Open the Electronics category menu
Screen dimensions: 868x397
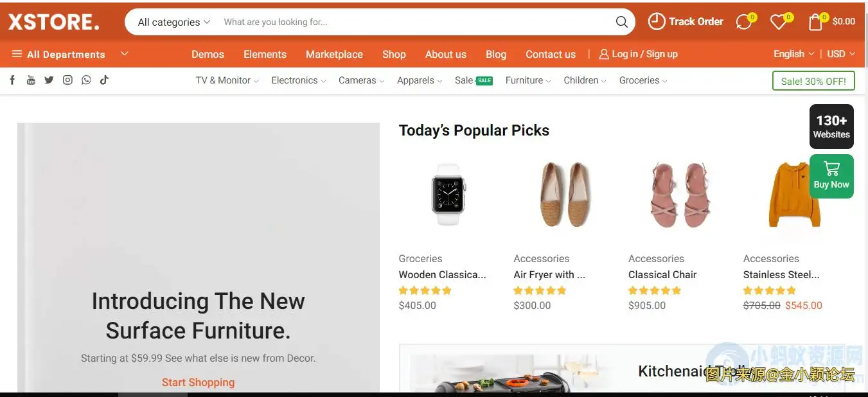[298, 80]
